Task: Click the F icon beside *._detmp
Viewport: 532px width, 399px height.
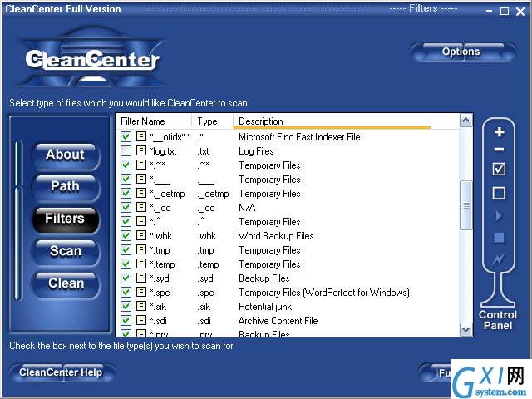Action: coord(140,193)
